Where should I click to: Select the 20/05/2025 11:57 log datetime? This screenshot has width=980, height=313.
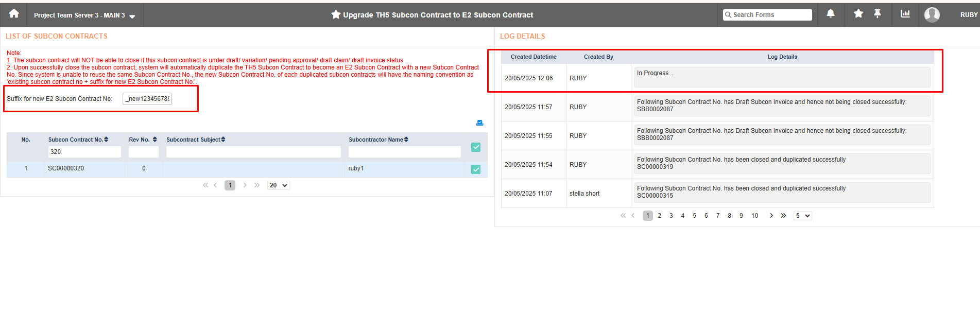[528, 107]
